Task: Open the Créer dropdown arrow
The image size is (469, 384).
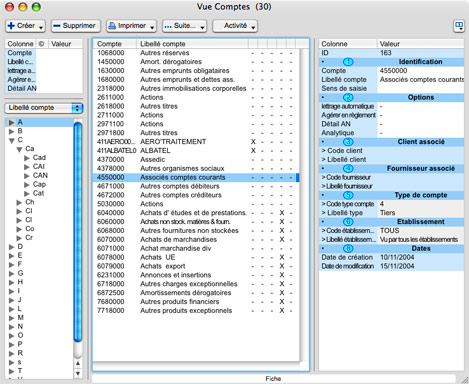Action: click(x=41, y=27)
